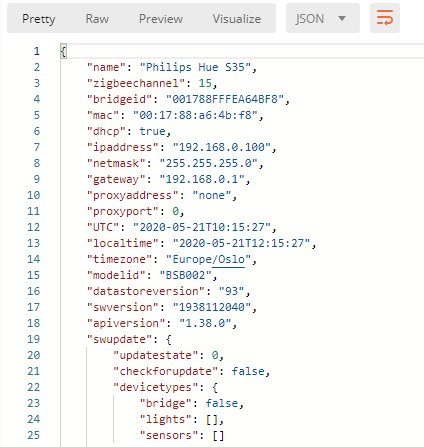The width and height of the screenshot is (424, 447).
Task: Click line number 25 in gutter
Action: click(33, 435)
